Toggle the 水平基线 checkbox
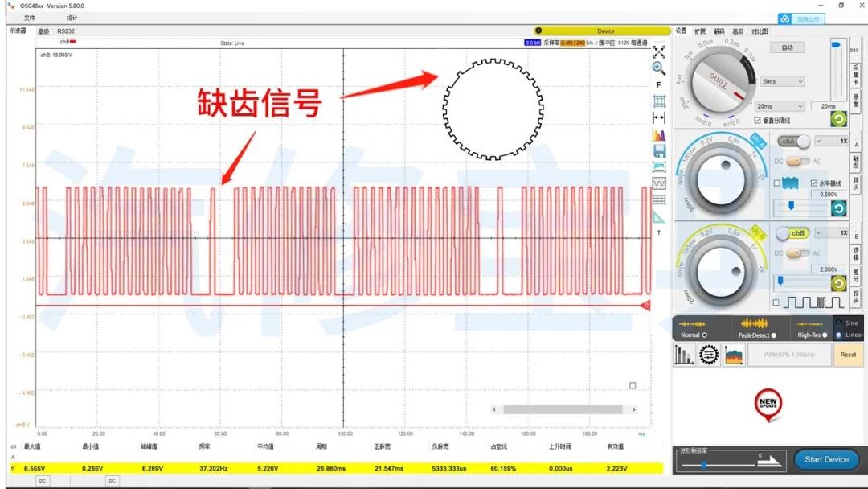Image resolution: width=868 pixels, height=489 pixels. [813, 183]
